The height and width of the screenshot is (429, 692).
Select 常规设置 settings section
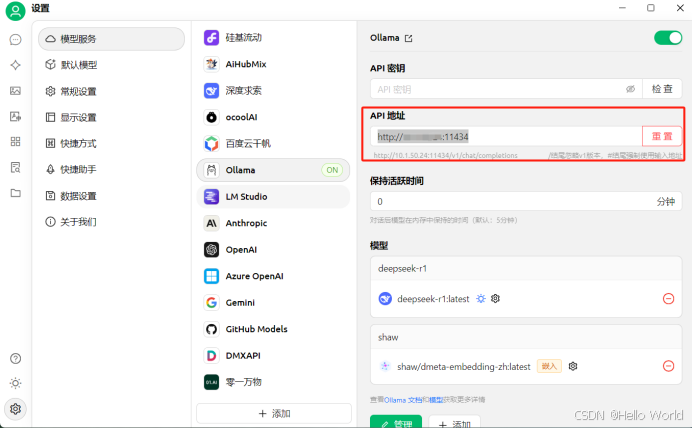point(111,91)
